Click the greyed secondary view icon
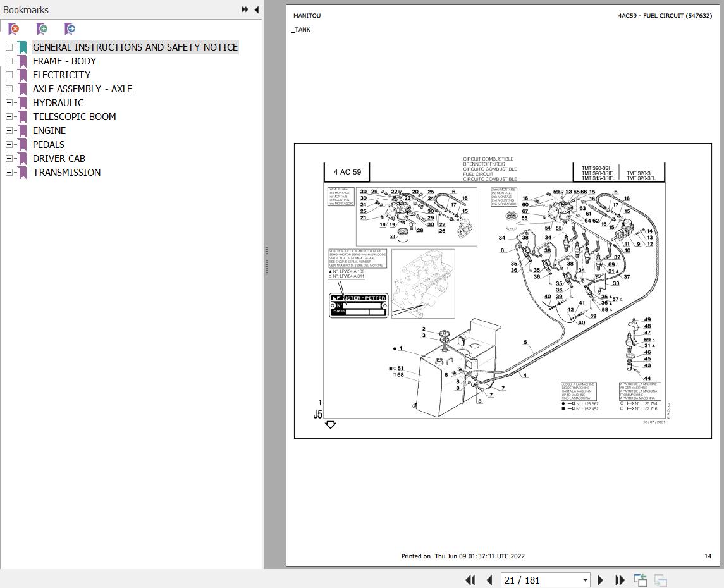This screenshot has height=588, width=724. [x=661, y=580]
